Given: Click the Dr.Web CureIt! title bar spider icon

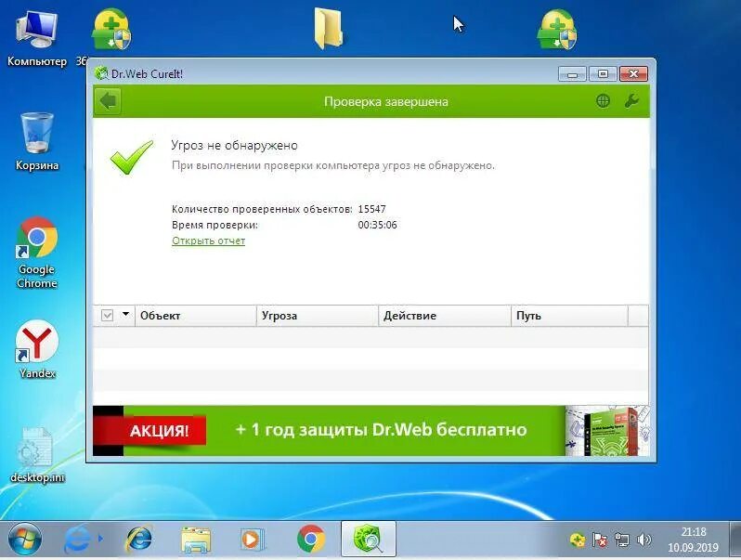Looking at the screenshot, I should 101,73.
